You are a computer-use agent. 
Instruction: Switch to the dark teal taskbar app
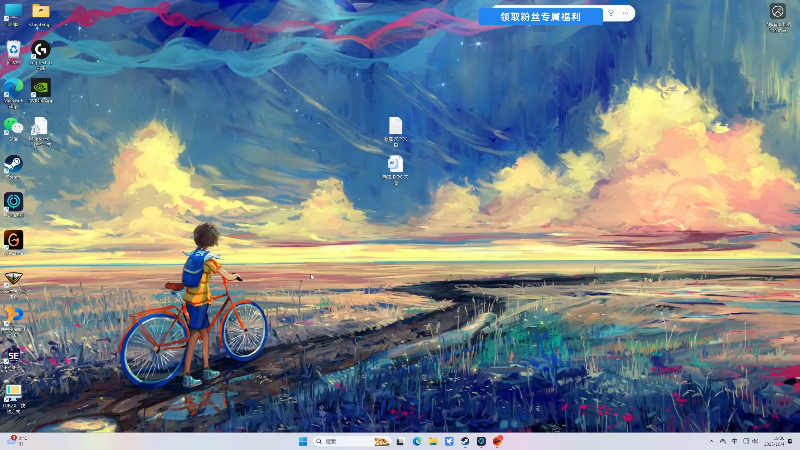[x=481, y=441]
